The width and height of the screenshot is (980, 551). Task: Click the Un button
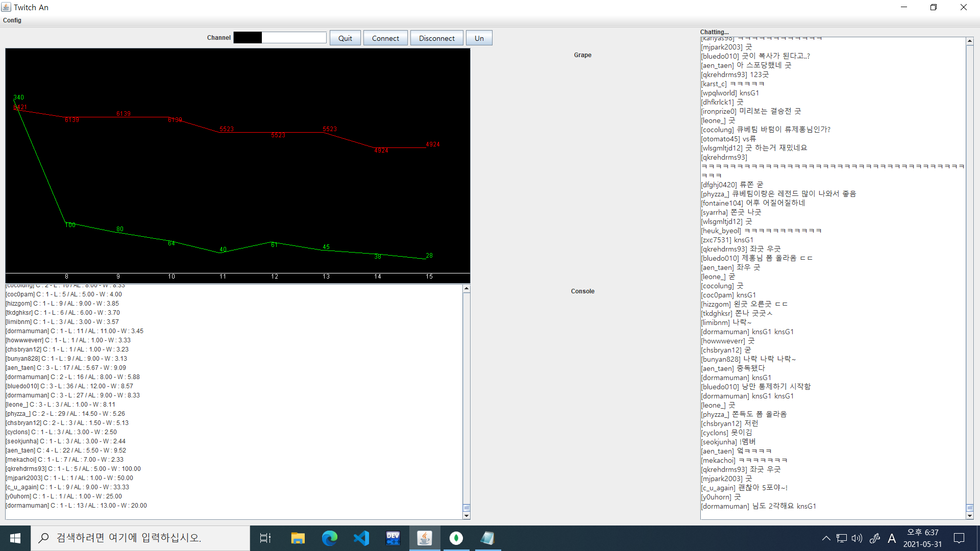click(479, 38)
